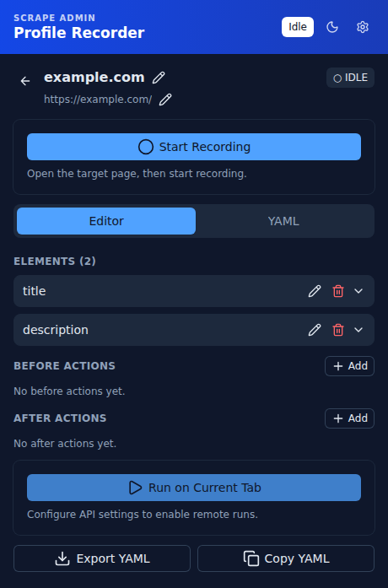Open settings via the gear icon
The width and height of the screenshot is (388, 588).
click(363, 27)
